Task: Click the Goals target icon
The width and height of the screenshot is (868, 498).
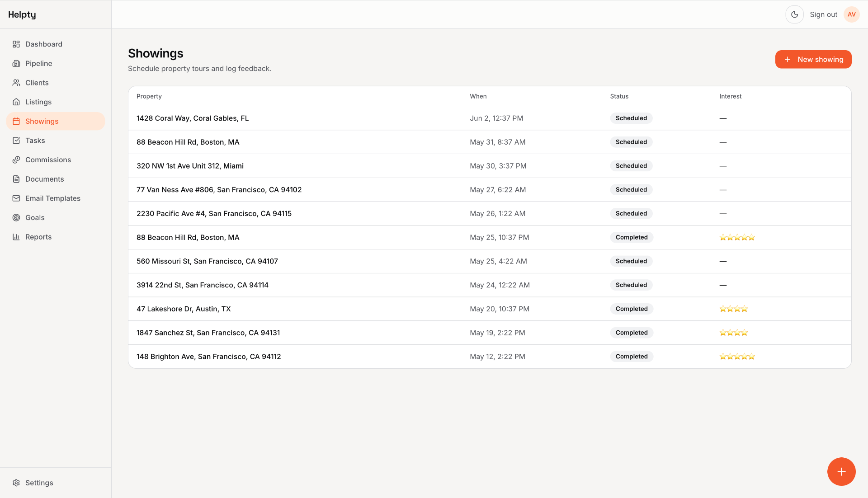Action: [16, 218]
